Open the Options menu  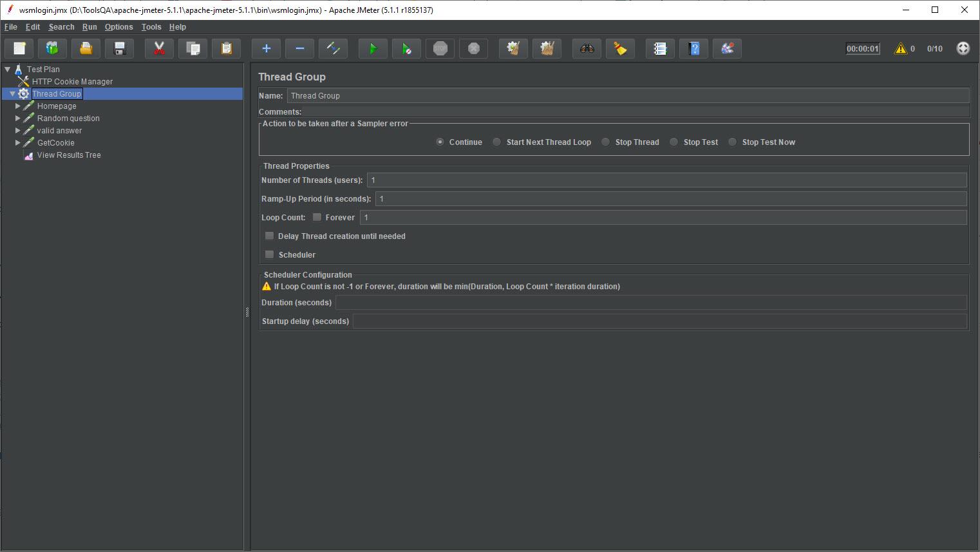click(x=119, y=27)
